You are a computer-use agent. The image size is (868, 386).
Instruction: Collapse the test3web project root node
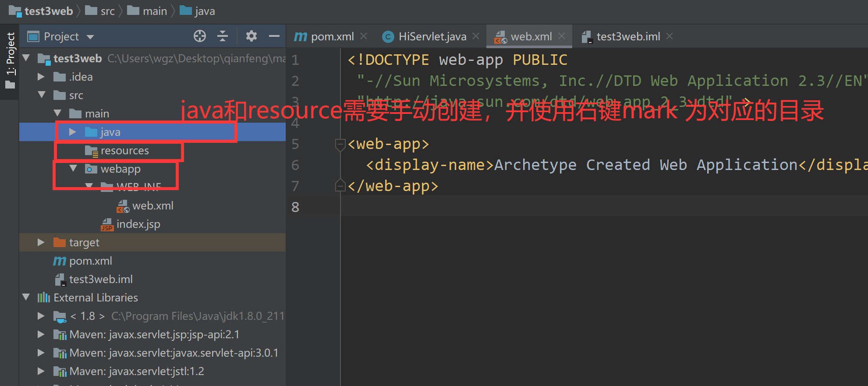pyautogui.click(x=26, y=58)
